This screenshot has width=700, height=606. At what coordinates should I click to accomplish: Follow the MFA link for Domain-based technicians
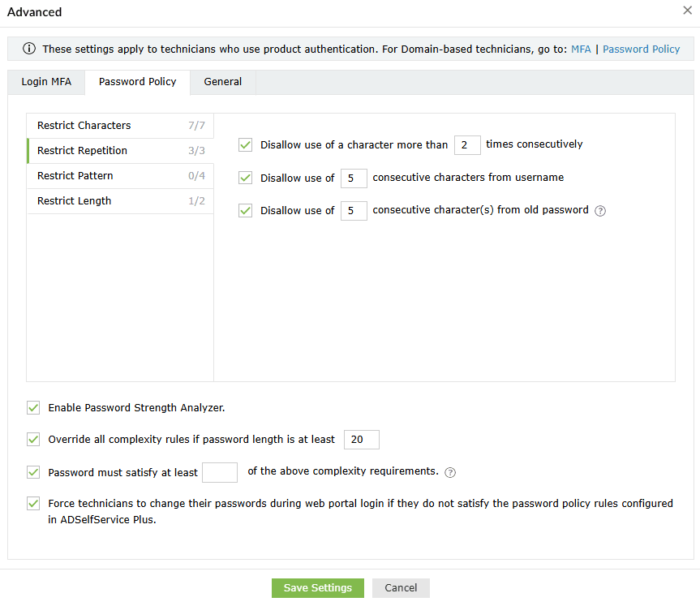[581, 49]
